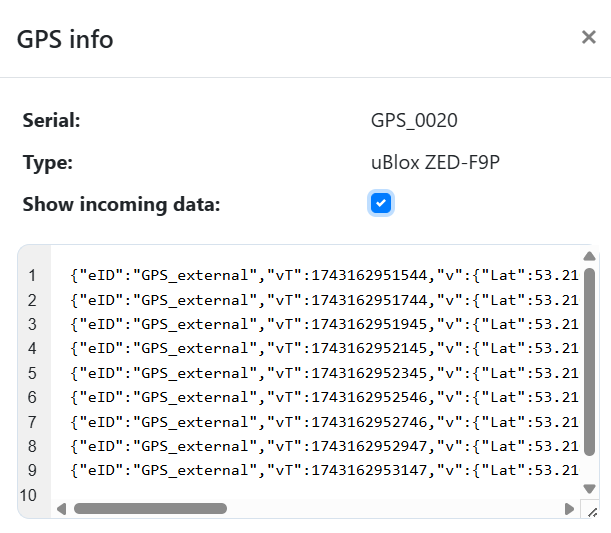Uncheck the Show incoming data checkbox
The height and width of the screenshot is (533, 611).
(x=380, y=204)
